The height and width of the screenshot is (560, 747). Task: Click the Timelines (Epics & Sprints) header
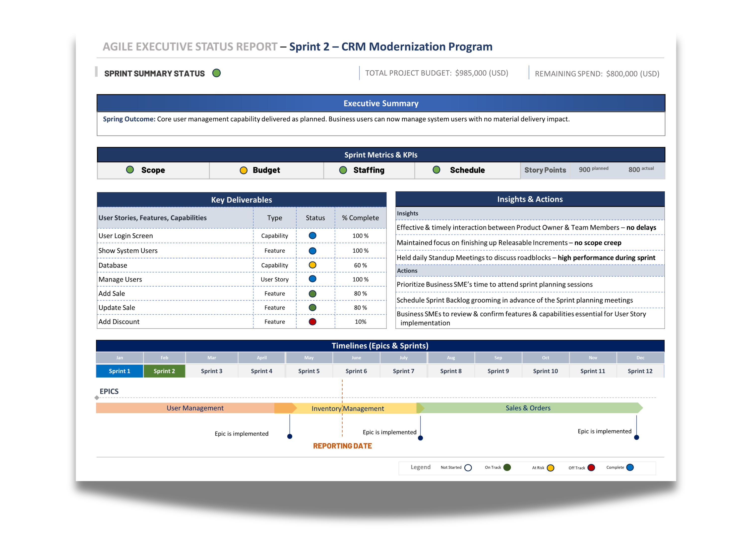tap(380, 346)
